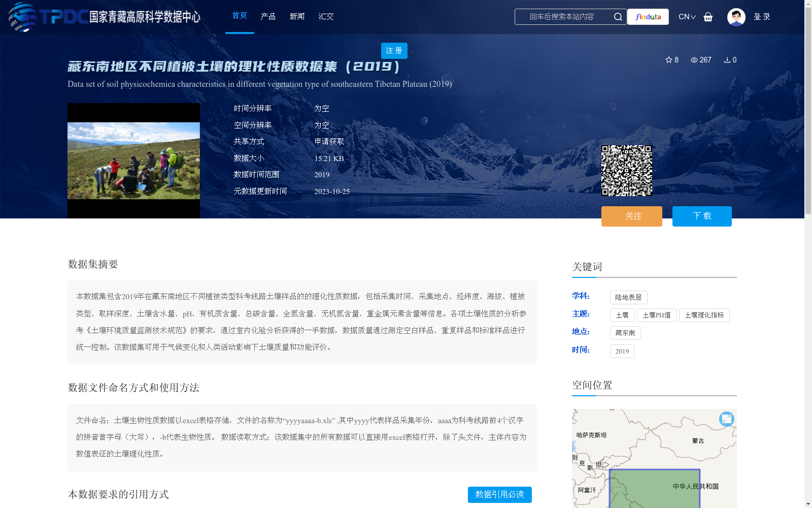Screen dimensions: 812x508
Task: Click the Chinese dataset title
Action: click(234, 67)
